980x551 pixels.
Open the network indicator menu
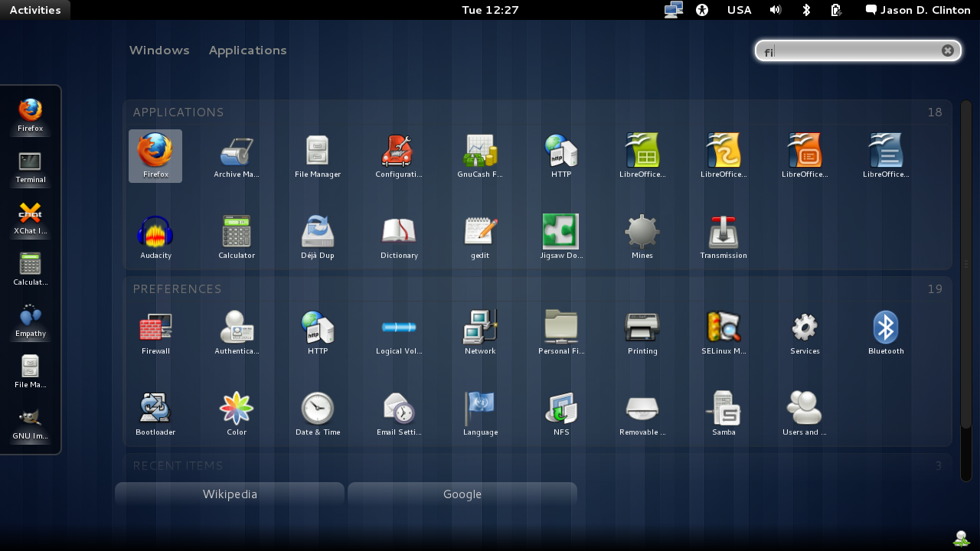(x=673, y=10)
